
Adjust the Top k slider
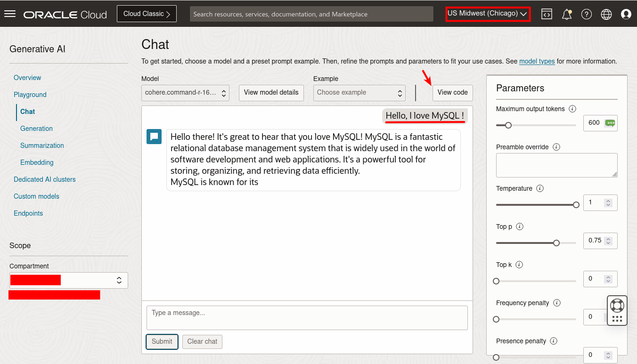click(x=536, y=281)
